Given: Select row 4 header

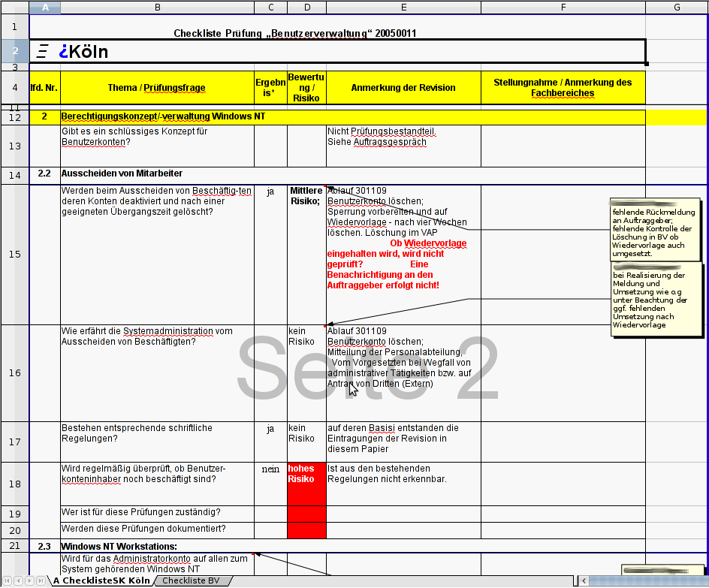Looking at the screenshot, I should point(15,88).
